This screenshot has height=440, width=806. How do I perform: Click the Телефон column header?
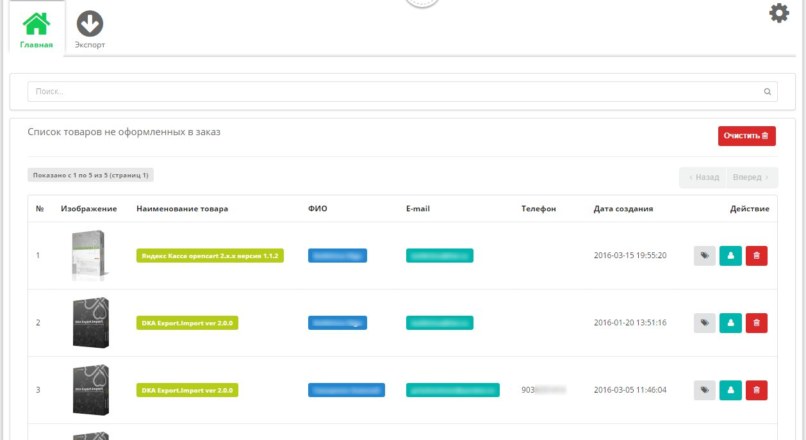[x=539, y=209]
